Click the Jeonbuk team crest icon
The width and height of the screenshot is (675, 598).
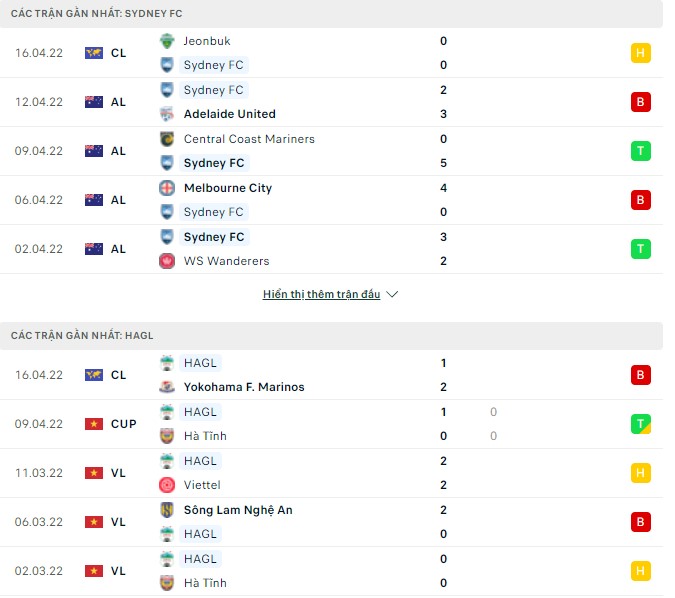click(x=167, y=41)
